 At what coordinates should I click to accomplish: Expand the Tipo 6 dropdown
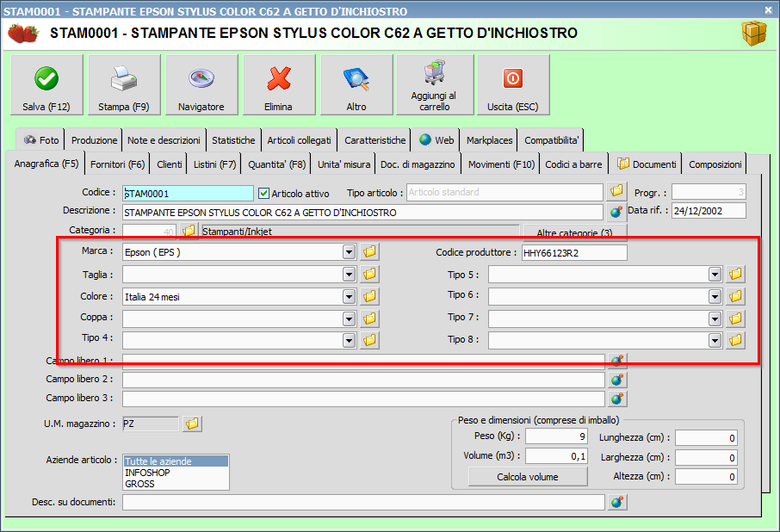coord(715,297)
